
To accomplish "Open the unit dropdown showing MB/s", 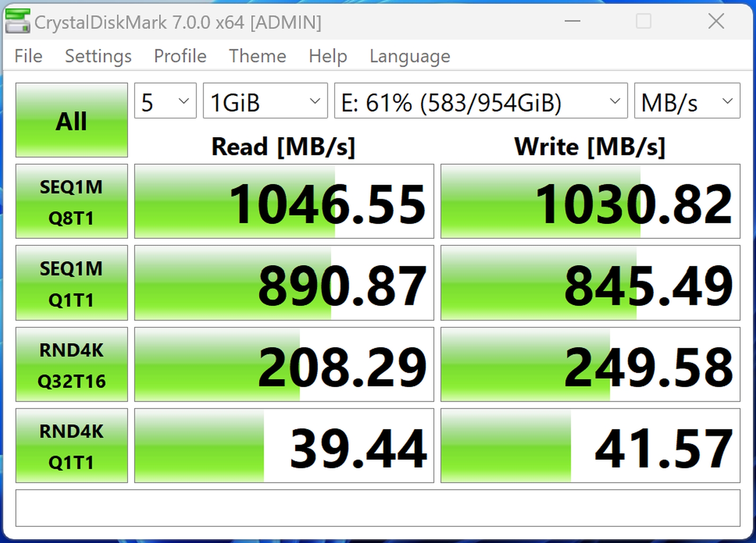I will (687, 101).
